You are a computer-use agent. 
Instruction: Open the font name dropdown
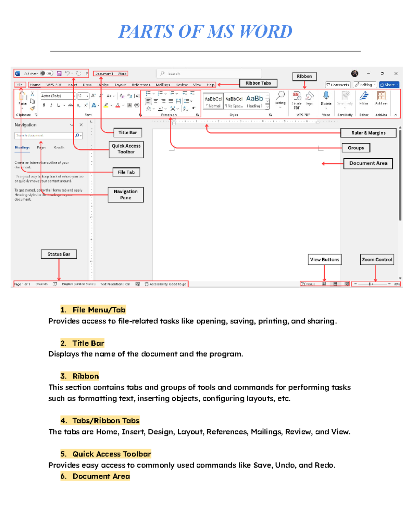point(74,96)
